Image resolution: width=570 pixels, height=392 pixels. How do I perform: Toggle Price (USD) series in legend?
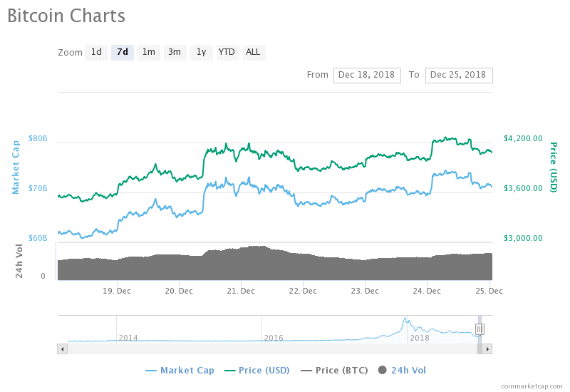[x=256, y=371]
